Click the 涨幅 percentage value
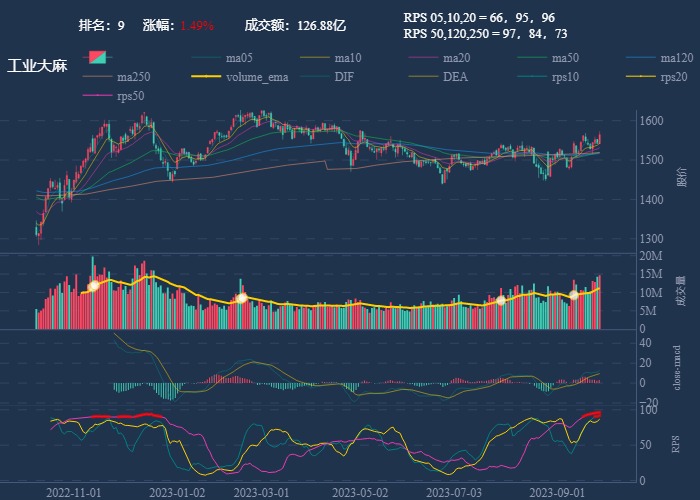This screenshot has height=500, width=700. [x=197, y=25]
